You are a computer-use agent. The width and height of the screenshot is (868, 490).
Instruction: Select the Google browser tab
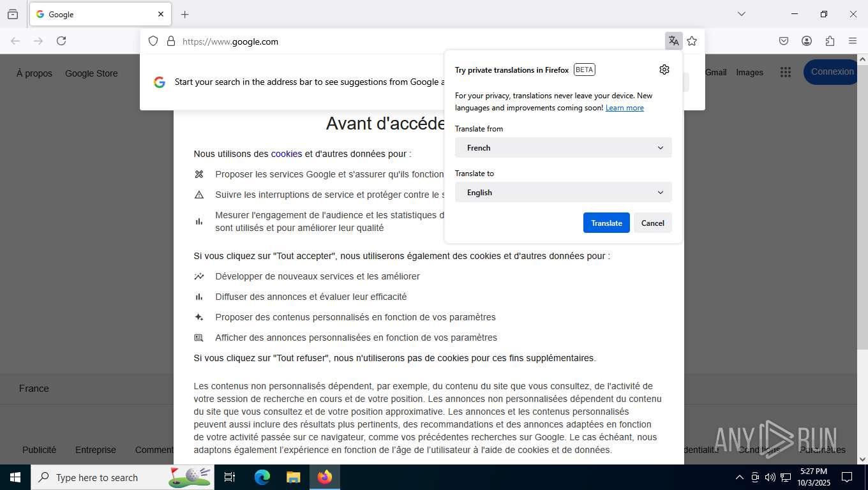click(100, 14)
